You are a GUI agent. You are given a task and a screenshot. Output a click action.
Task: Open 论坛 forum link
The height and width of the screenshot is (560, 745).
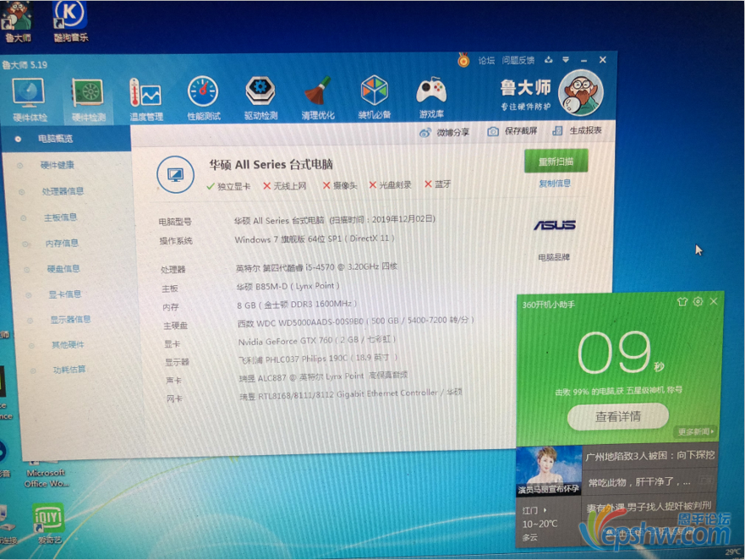coord(486,60)
